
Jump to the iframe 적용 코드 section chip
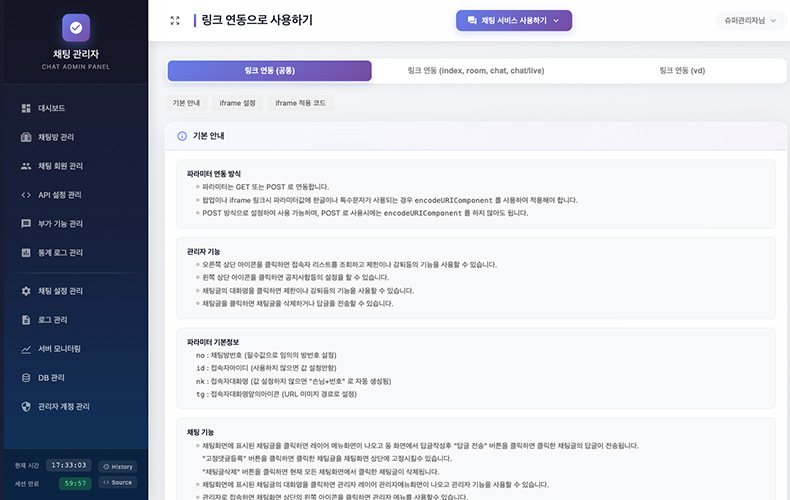tap(300, 103)
